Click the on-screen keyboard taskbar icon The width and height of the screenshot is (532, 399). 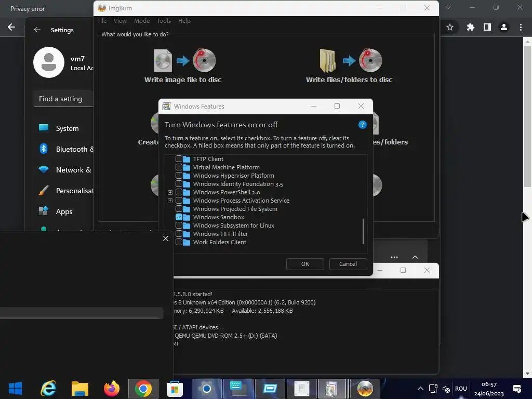[238, 389]
